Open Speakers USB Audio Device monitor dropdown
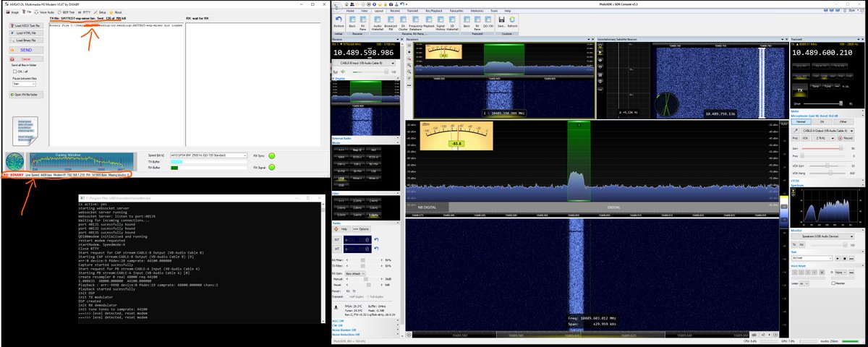868x347 pixels. pyautogui.click(x=822, y=236)
